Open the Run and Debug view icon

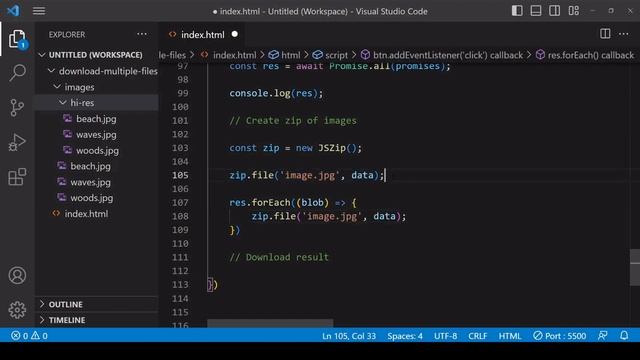[x=17, y=142]
